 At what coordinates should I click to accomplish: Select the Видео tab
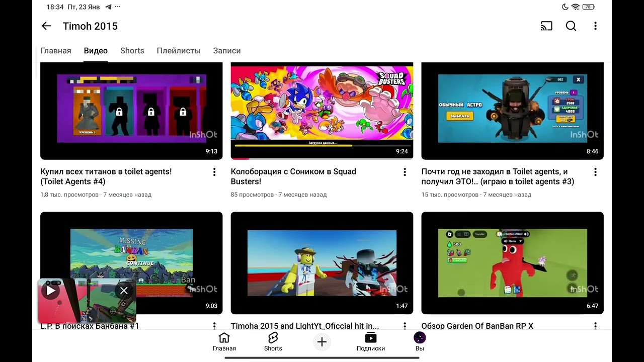click(x=96, y=51)
